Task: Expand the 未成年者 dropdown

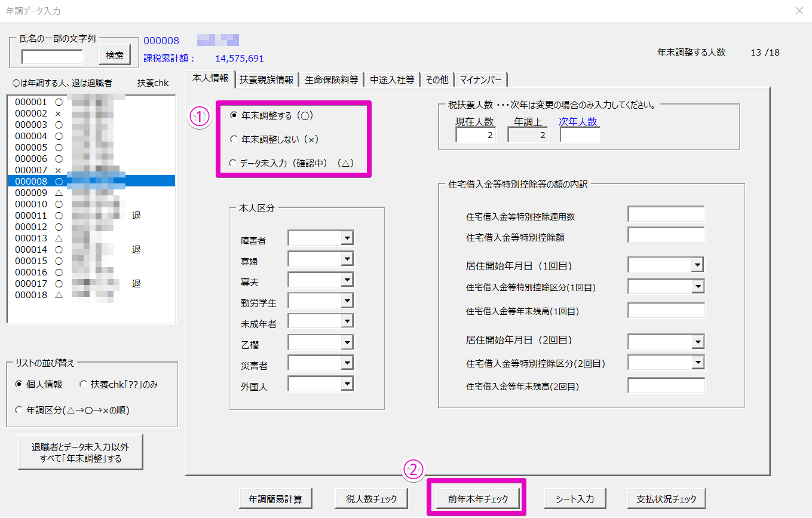Action: (x=347, y=321)
